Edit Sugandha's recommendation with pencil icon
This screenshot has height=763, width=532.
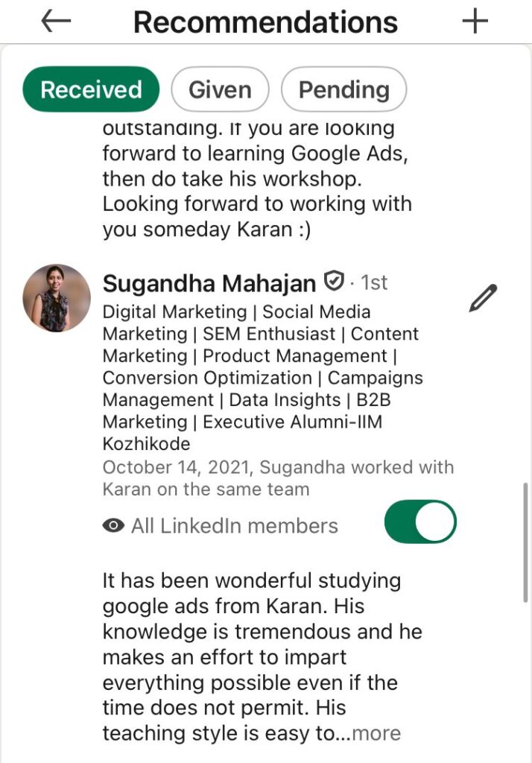(483, 298)
